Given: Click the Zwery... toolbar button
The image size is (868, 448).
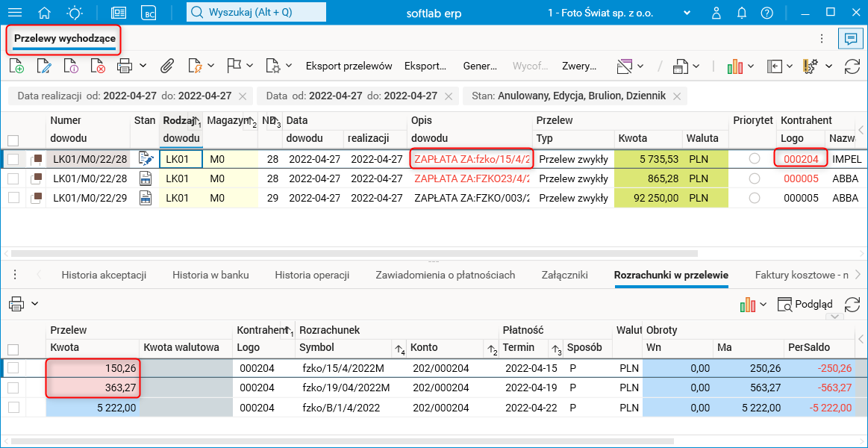Looking at the screenshot, I should coord(579,66).
